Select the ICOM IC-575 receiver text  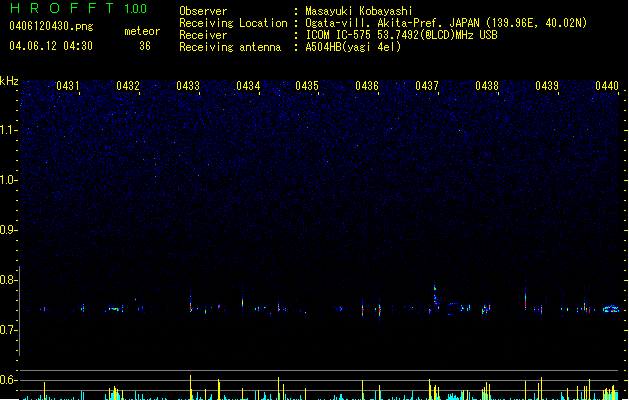pyautogui.click(x=401, y=35)
